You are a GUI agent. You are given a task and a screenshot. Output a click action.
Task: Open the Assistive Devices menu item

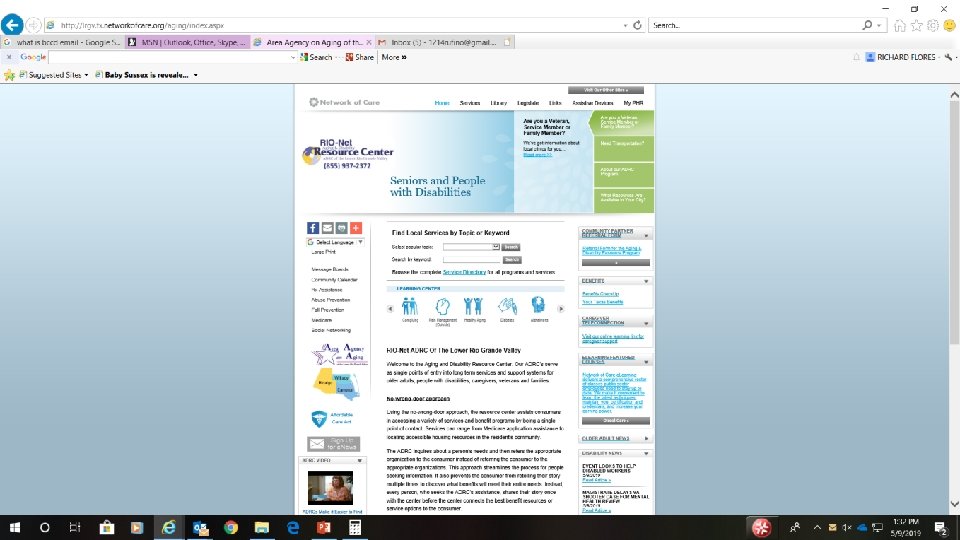point(593,103)
